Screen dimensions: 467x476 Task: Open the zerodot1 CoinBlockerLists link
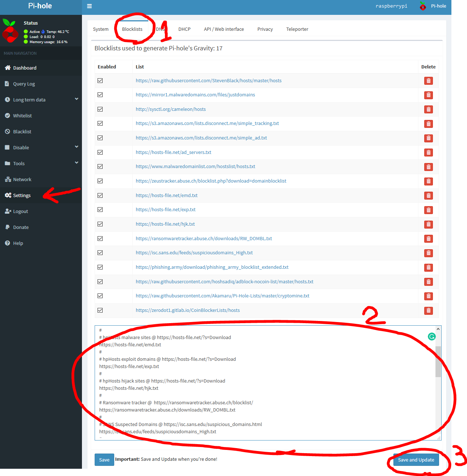(x=188, y=310)
